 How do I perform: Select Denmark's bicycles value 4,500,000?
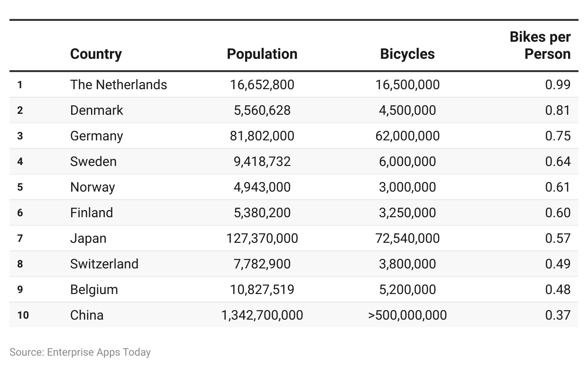(407, 110)
